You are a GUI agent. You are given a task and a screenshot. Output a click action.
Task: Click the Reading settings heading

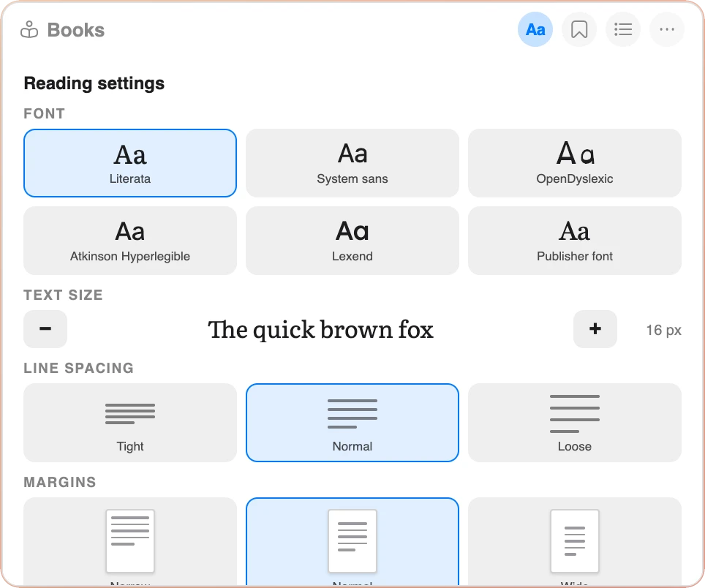(94, 83)
